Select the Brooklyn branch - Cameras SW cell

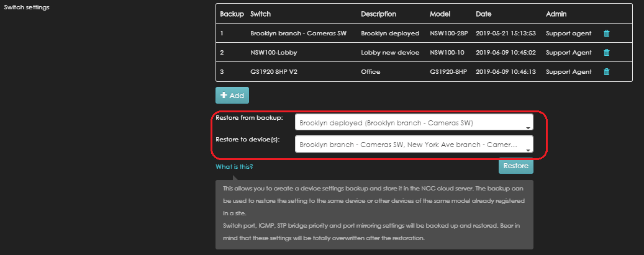pos(299,34)
